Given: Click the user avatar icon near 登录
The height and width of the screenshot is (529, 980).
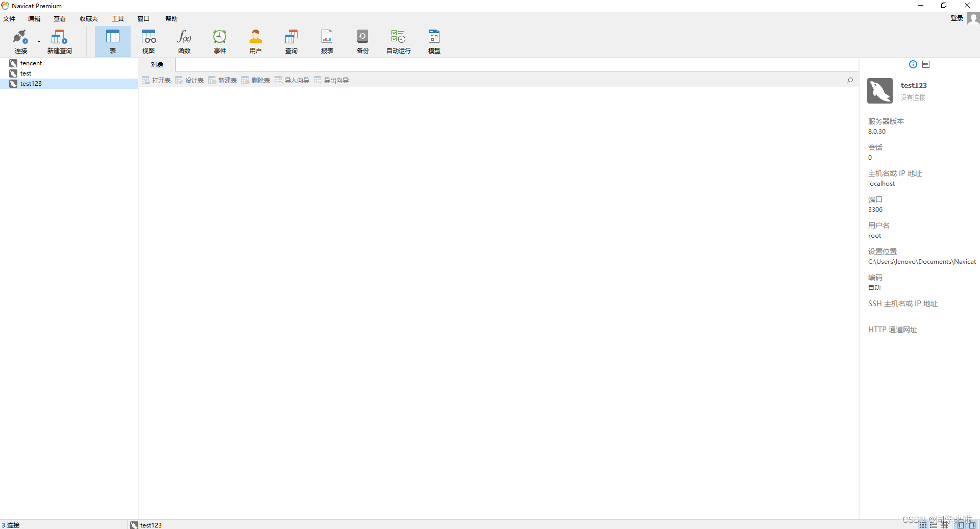Looking at the screenshot, I should coord(973,18).
